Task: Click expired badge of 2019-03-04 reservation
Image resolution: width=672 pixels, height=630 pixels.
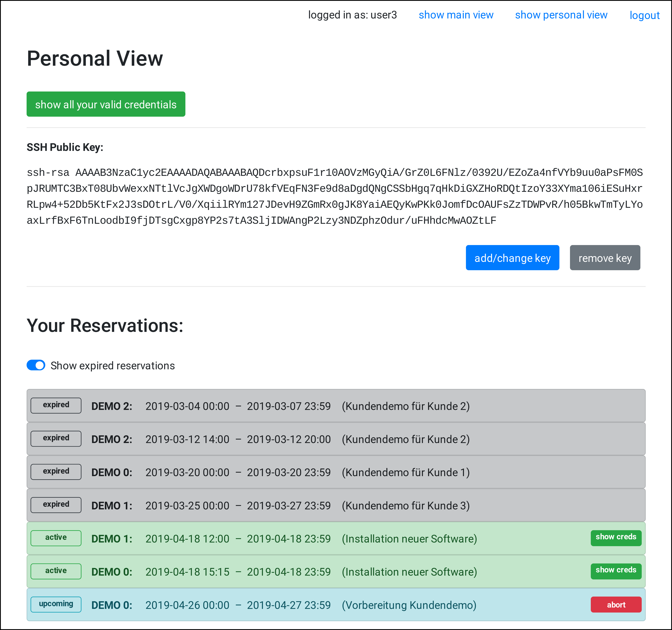Action: coord(56,405)
